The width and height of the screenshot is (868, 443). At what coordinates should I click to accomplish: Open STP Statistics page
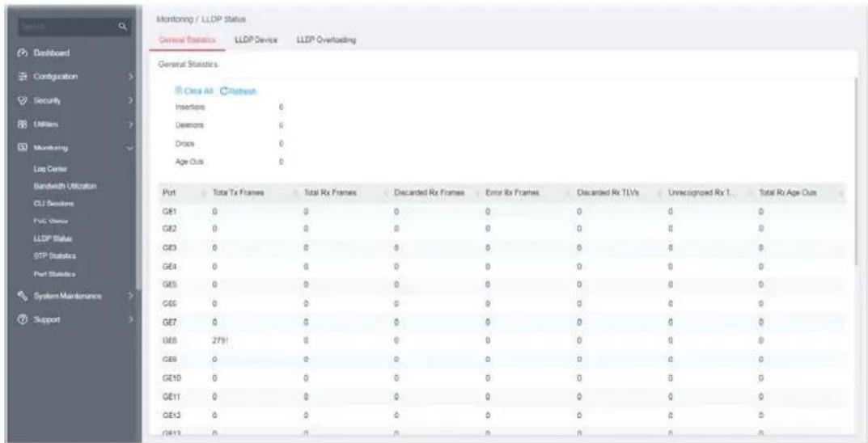[x=54, y=256]
